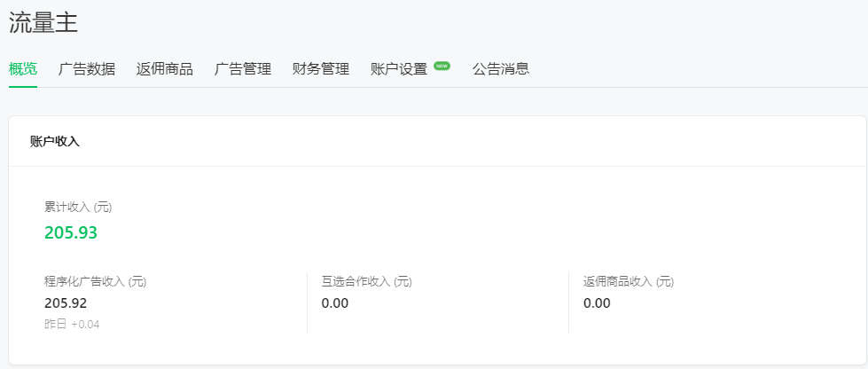Switch to the 公告消息 tab

[x=500, y=69]
